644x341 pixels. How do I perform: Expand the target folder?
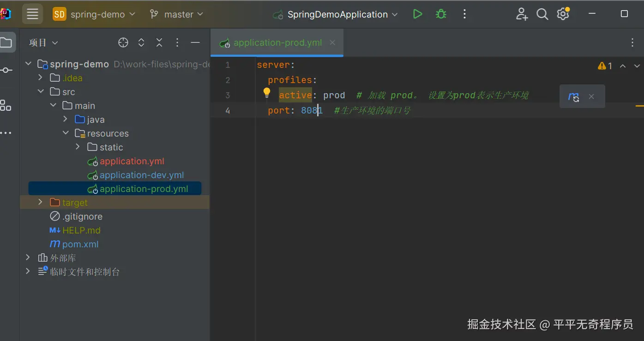click(x=41, y=202)
